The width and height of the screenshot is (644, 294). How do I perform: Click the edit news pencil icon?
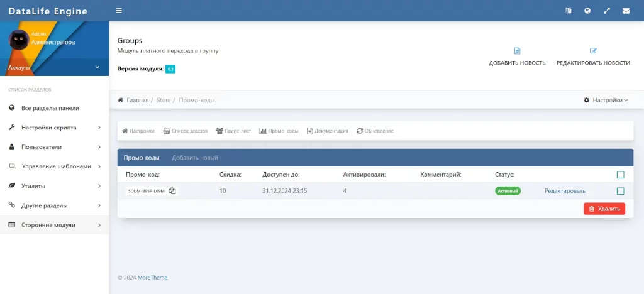593,51
